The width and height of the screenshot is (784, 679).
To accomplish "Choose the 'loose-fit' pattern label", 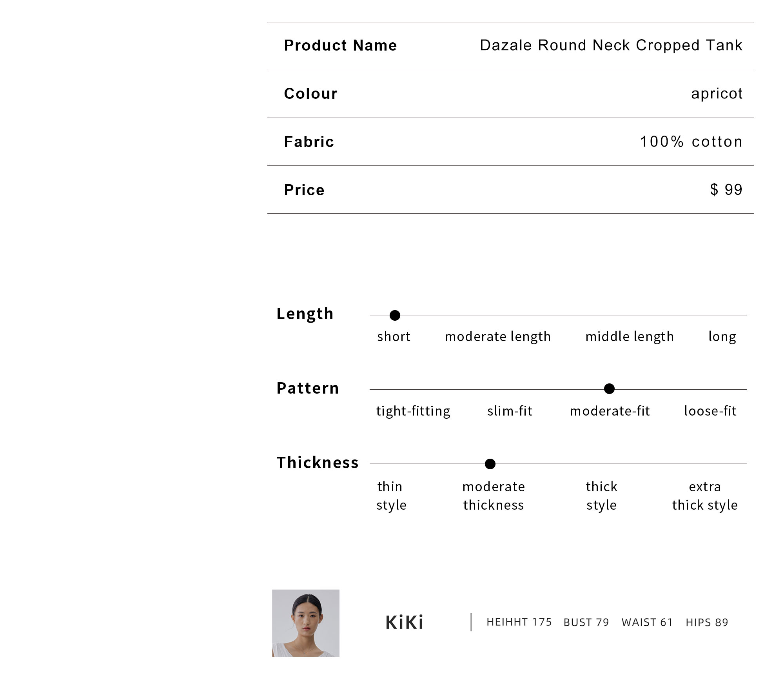I will (710, 411).
